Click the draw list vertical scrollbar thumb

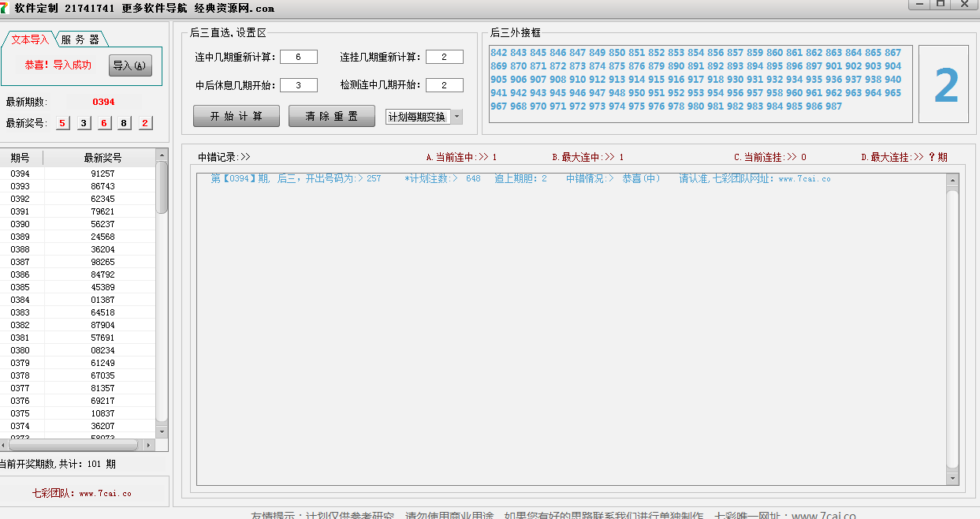click(162, 187)
